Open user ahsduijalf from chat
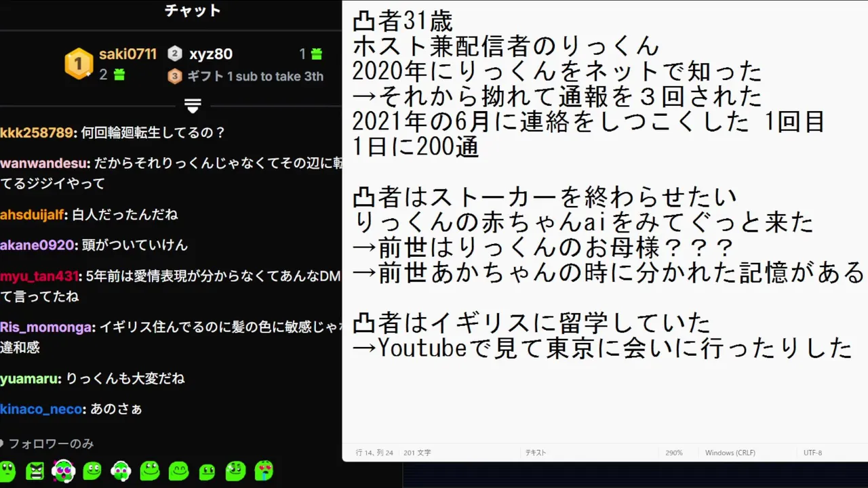Image resolution: width=868 pixels, height=488 pixels. pos(33,215)
